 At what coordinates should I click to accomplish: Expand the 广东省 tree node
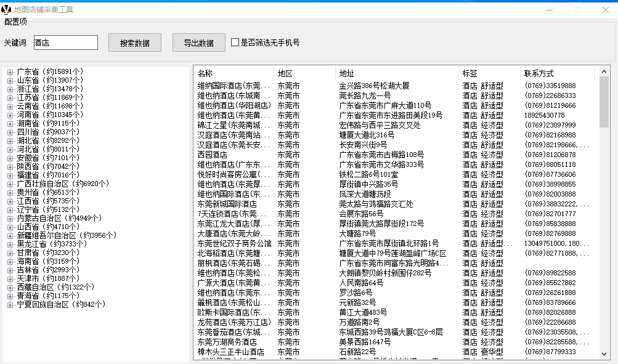pyautogui.click(x=10, y=72)
